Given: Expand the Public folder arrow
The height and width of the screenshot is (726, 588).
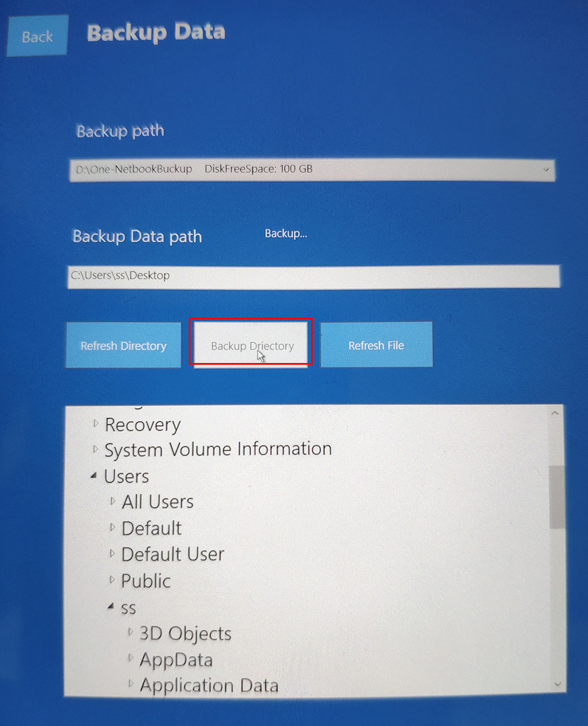Looking at the screenshot, I should click(112, 580).
